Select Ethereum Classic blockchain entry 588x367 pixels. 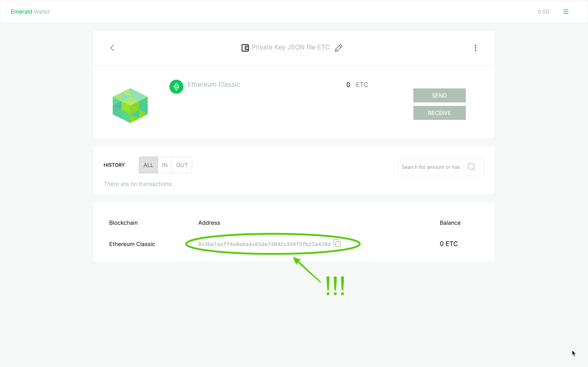point(132,244)
